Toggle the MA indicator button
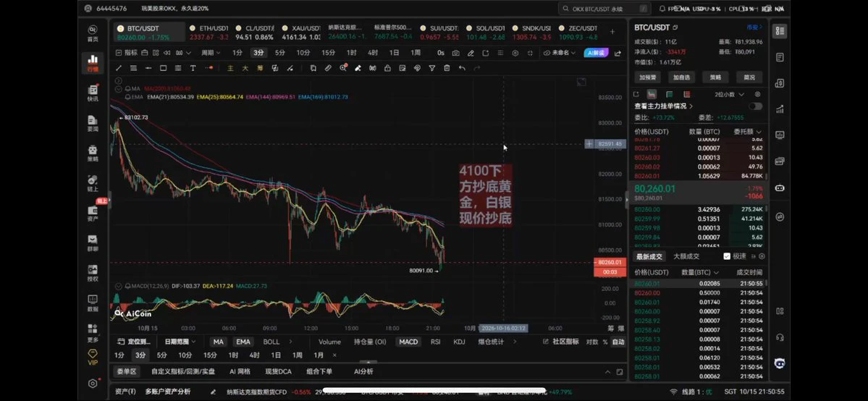 218,342
